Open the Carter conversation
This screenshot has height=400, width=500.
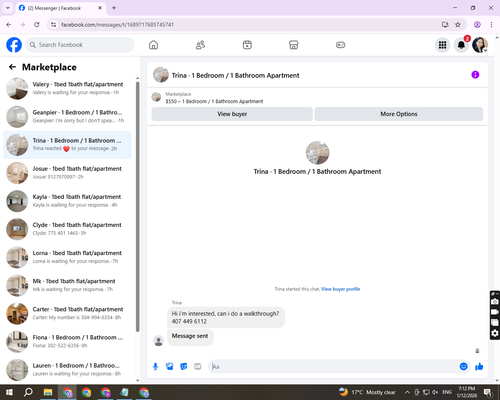click(x=68, y=314)
